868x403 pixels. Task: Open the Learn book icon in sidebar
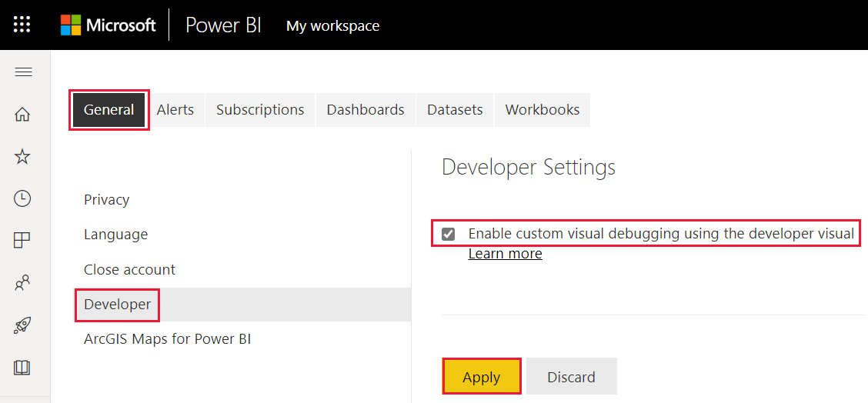pyautogui.click(x=23, y=368)
